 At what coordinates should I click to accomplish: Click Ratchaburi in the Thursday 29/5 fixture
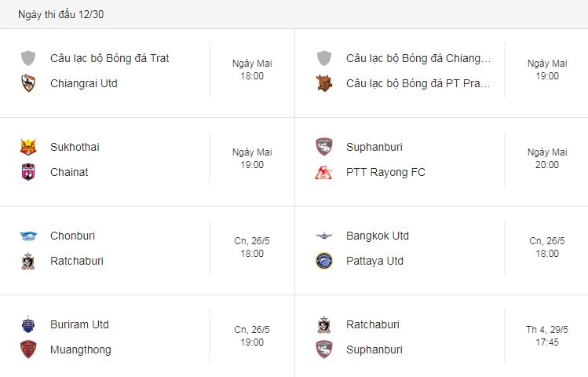pyautogui.click(x=373, y=324)
